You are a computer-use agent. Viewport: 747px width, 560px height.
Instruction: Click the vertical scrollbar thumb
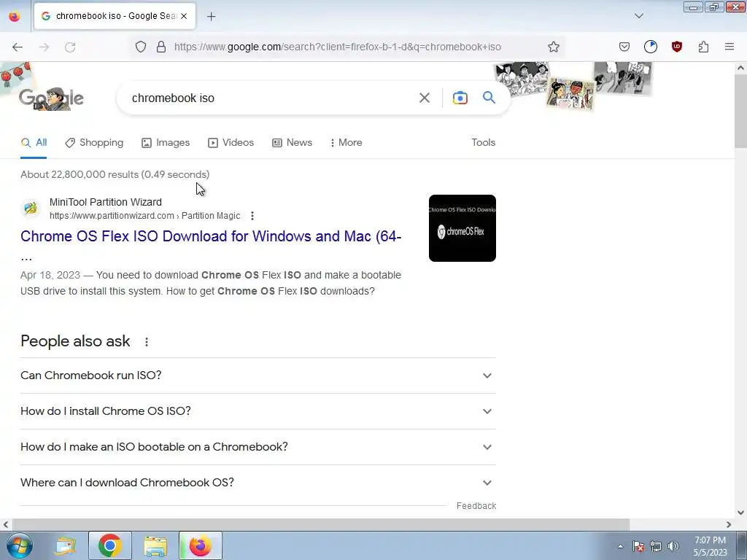pyautogui.click(x=740, y=112)
